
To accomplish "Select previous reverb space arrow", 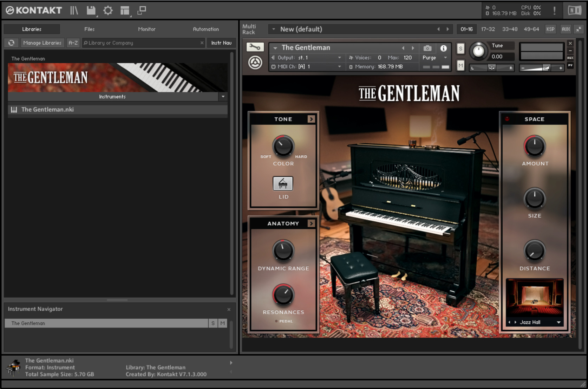I will point(509,322).
